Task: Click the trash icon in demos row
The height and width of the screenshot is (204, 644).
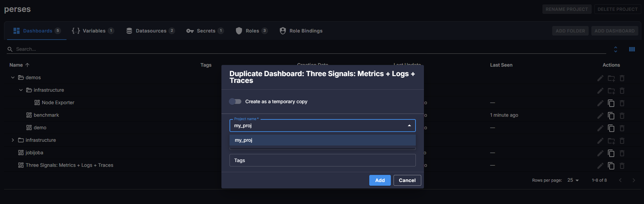Action: click(622, 78)
